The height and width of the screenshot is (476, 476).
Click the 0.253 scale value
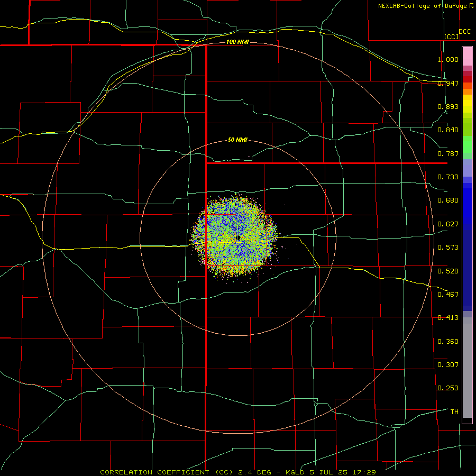(x=448, y=388)
